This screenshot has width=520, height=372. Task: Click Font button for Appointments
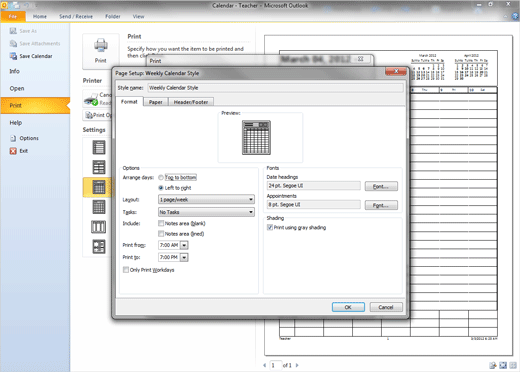[x=381, y=205]
